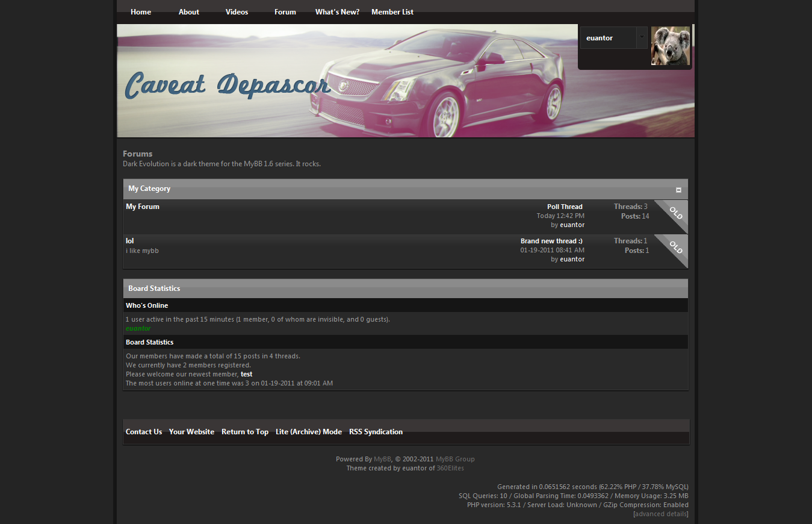Open the Home navigation item
The image size is (812, 524).
pyautogui.click(x=141, y=12)
